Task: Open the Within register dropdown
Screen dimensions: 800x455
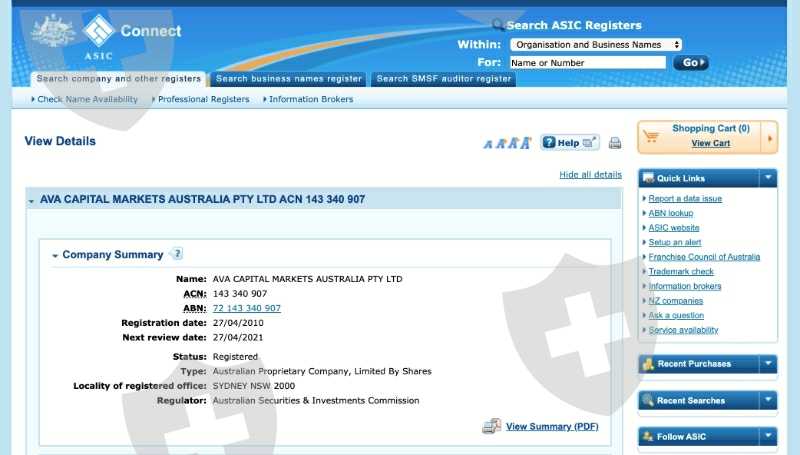Action: pyautogui.click(x=596, y=45)
